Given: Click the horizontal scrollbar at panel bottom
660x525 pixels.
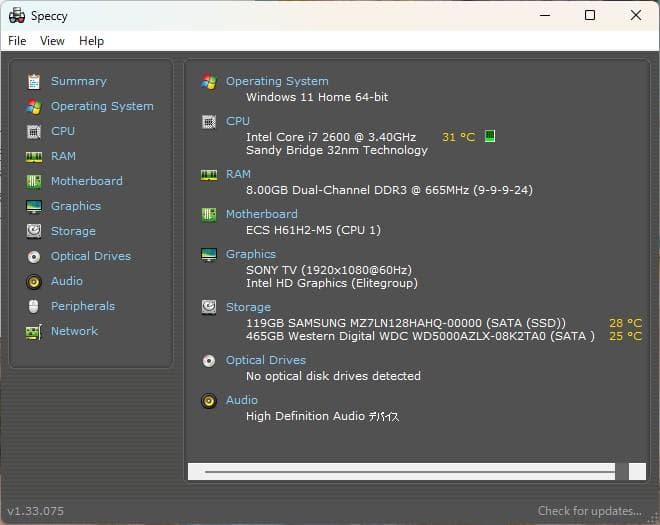Looking at the screenshot, I should coord(417,472).
